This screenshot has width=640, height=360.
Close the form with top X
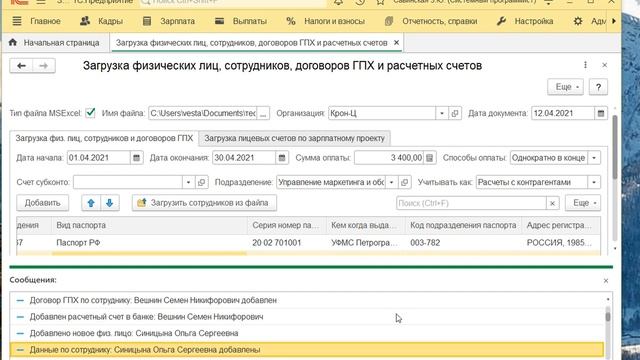pos(604,65)
